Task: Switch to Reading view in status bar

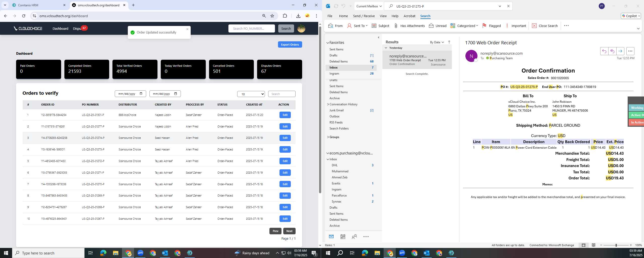Action: [593, 245]
